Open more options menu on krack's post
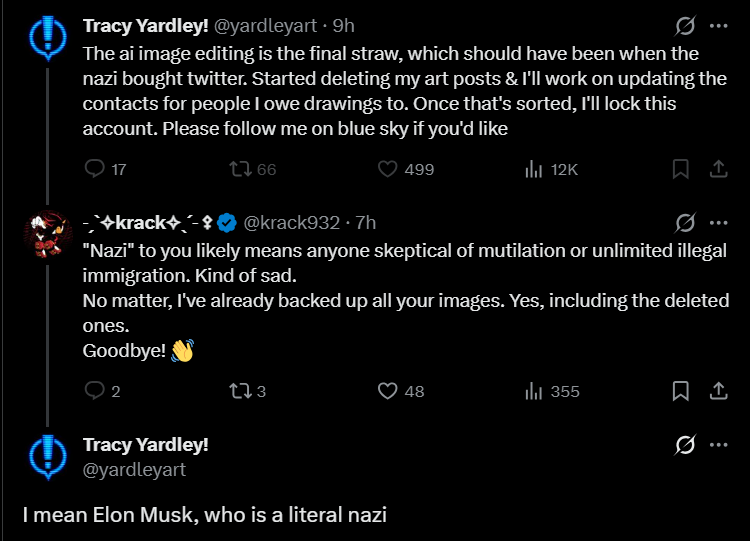Viewport: 750px width, 541px height. pos(718,222)
